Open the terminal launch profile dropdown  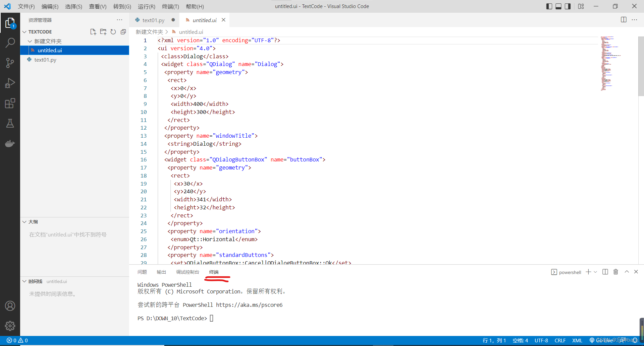pyautogui.click(x=595, y=272)
